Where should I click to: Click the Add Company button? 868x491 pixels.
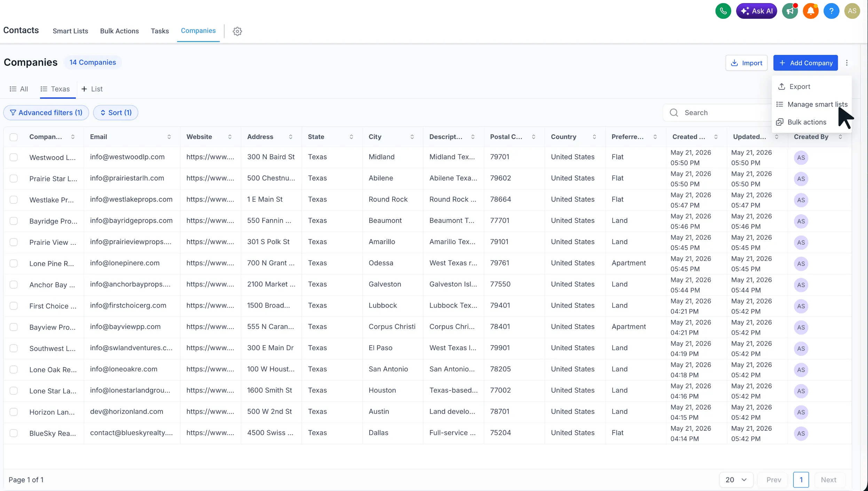tap(805, 63)
